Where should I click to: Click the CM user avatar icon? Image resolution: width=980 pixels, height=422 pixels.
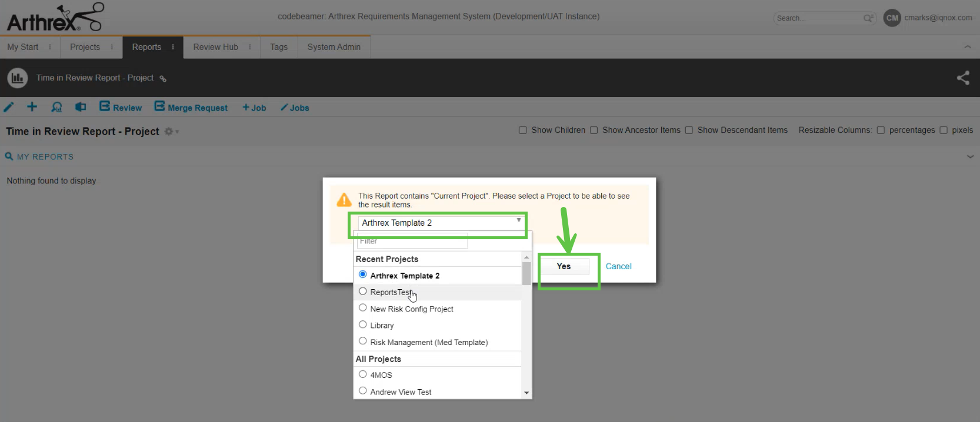pos(892,18)
